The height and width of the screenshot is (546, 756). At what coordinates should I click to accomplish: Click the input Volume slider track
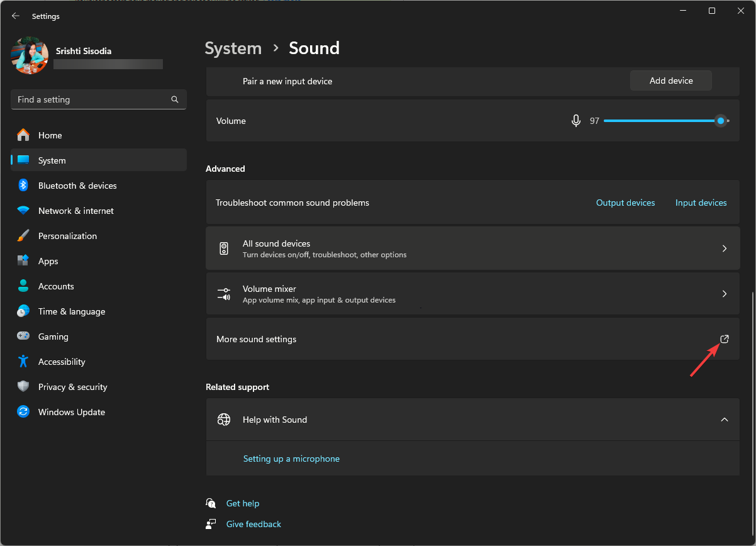click(666, 121)
